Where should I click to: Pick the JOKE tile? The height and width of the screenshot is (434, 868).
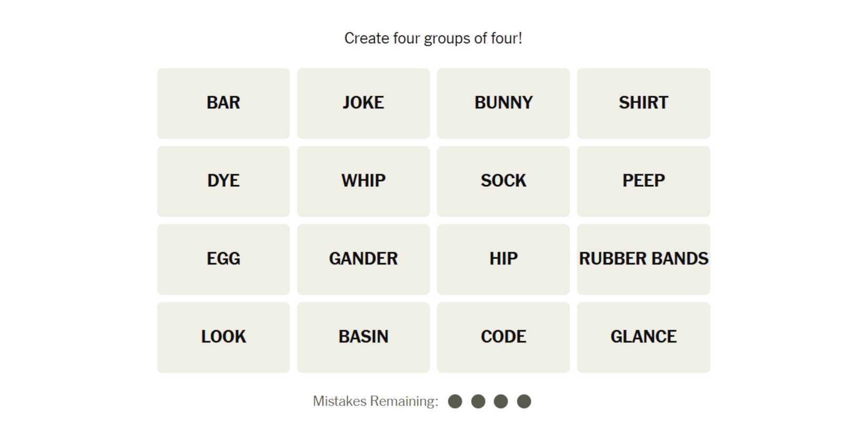363,103
